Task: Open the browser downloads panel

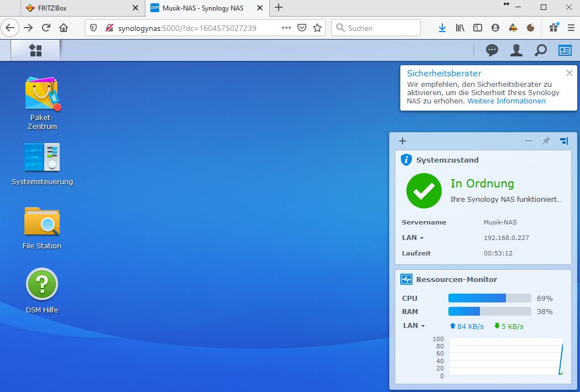Action: 442,28
